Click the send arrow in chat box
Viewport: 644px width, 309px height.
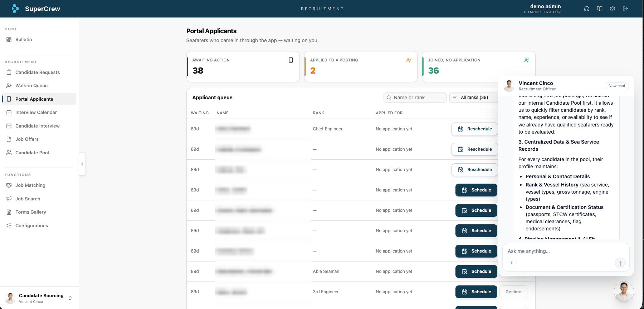click(x=620, y=263)
